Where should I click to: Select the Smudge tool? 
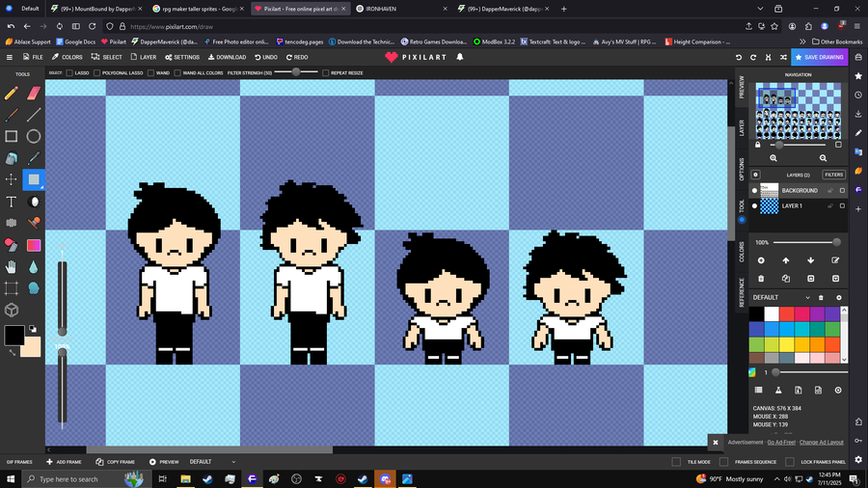pyautogui.click(x=34, y=288)
